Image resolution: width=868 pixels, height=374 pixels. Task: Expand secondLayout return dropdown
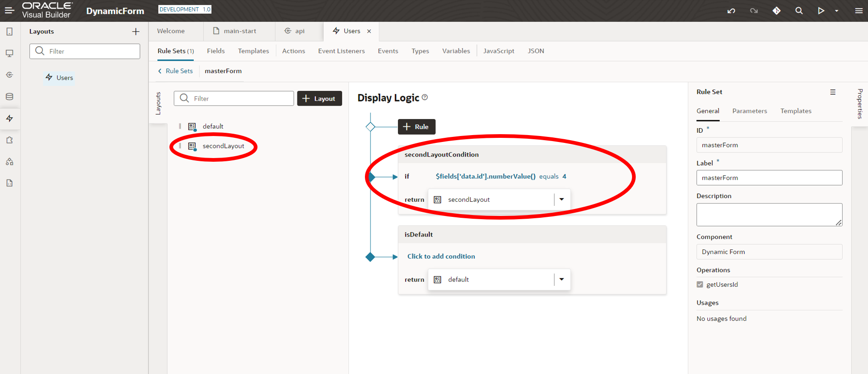click(x=561, y=199)
